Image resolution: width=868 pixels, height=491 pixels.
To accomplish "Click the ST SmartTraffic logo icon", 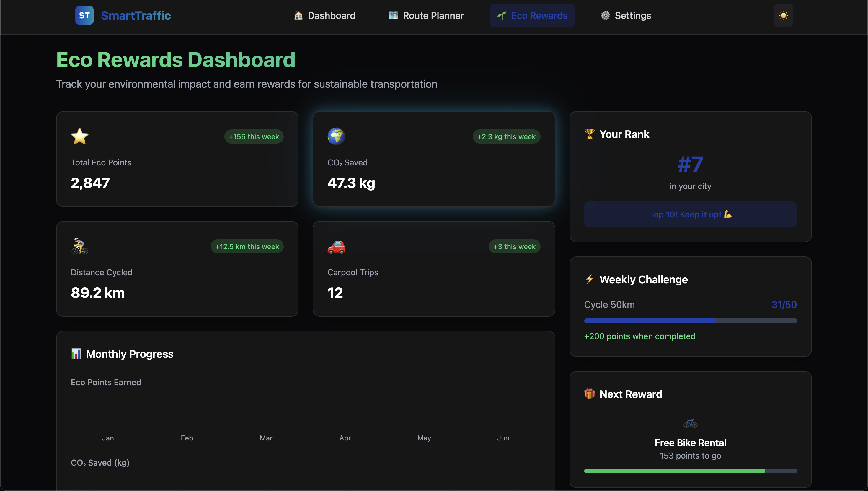I will 84,16.
